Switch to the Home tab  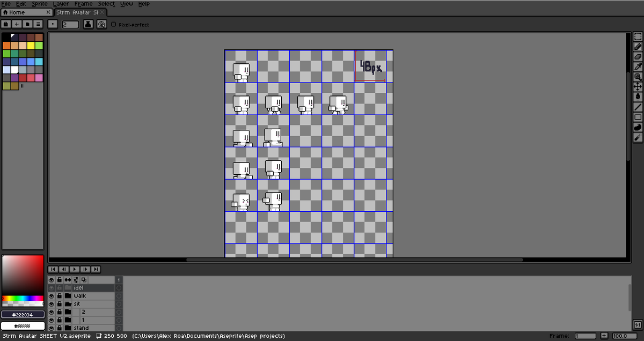tap(27, 12)
